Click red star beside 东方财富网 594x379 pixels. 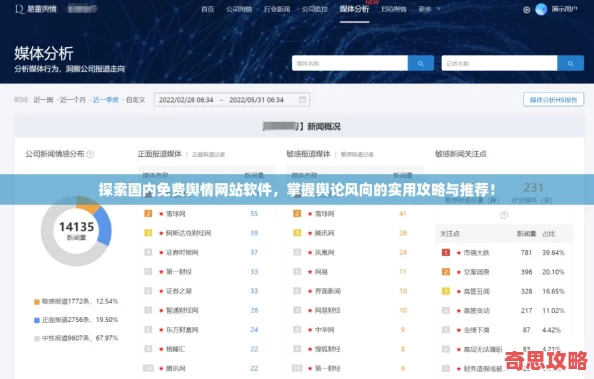161,330
